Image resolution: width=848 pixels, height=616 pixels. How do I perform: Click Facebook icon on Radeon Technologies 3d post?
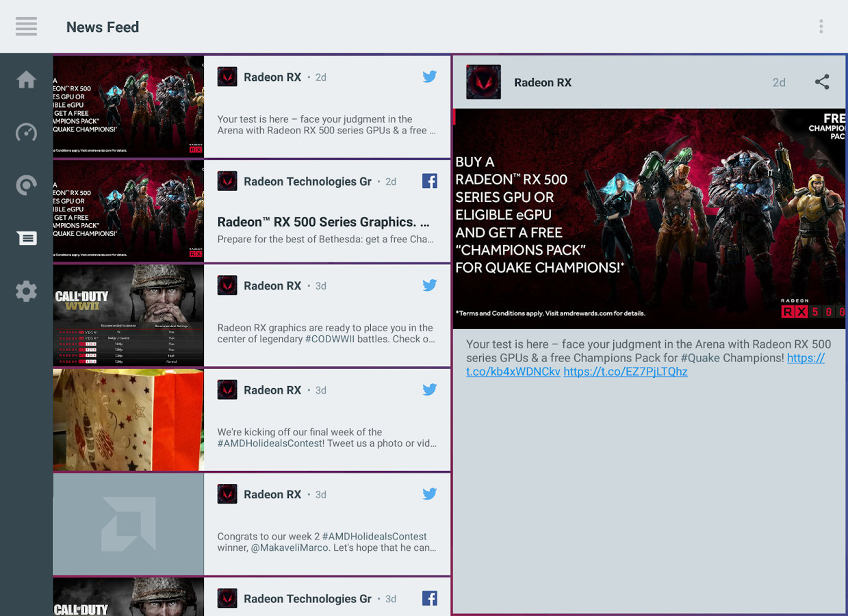click(429, 598)
